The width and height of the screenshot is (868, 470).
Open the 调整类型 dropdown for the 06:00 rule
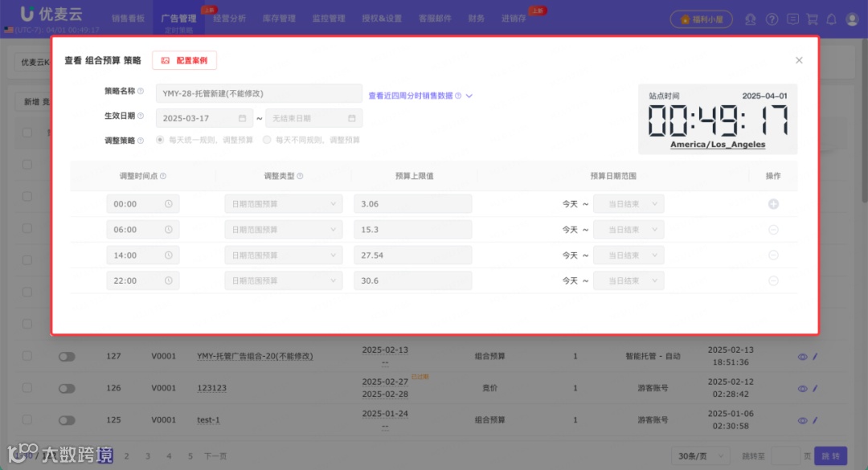point(283,229)
